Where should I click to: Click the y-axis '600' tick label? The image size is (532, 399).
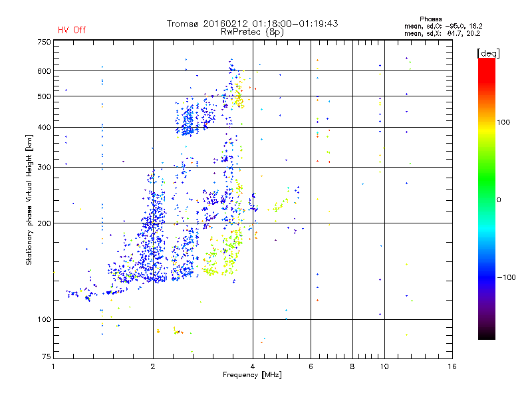click(x=44, y=71)
